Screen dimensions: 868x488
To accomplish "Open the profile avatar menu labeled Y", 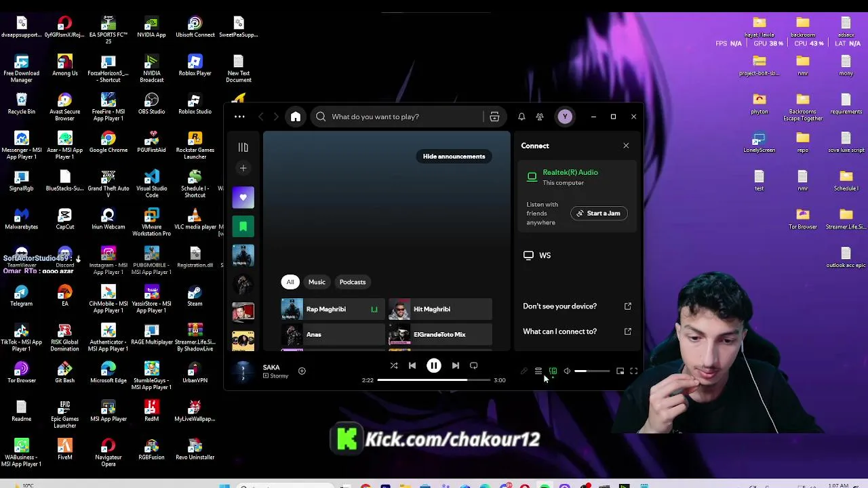I will tap(565, 117).
